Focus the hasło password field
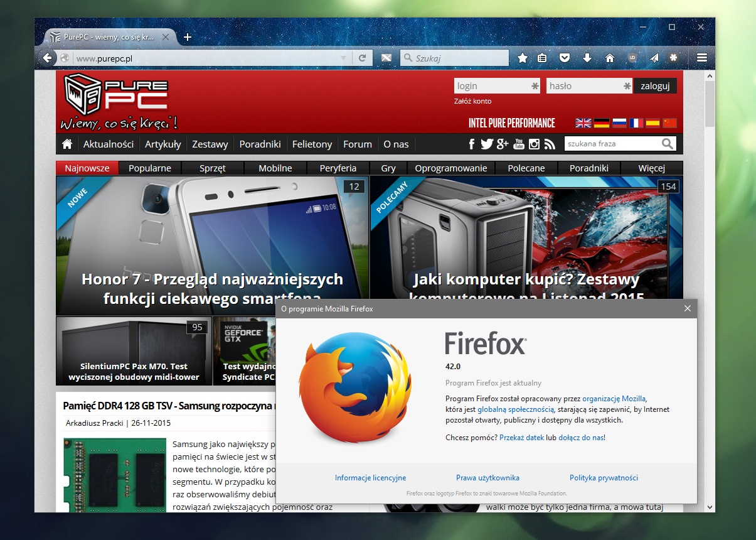 click(x=589, y=86)
